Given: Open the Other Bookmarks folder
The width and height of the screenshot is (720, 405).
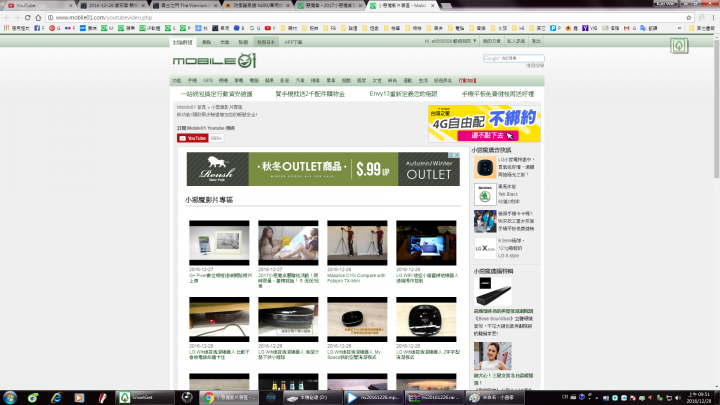Looking at the screenshot, I should [702, 28].
